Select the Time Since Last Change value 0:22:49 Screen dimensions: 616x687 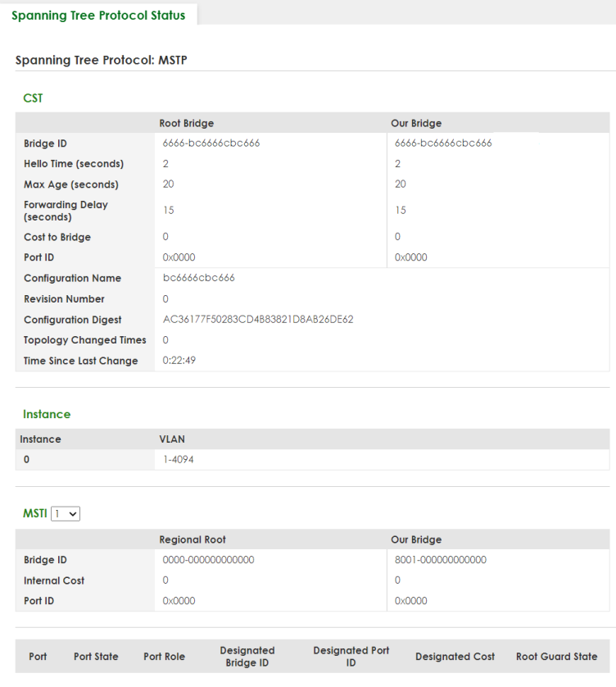tap(179, 361)
